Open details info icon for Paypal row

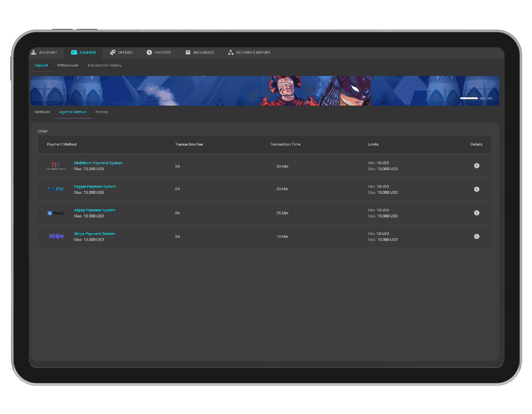tap(477, 189)
